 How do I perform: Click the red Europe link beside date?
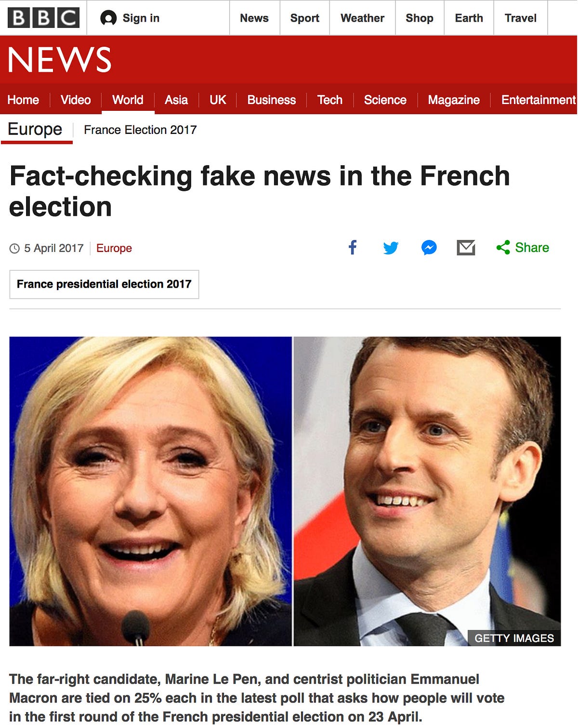click(114, 248)
